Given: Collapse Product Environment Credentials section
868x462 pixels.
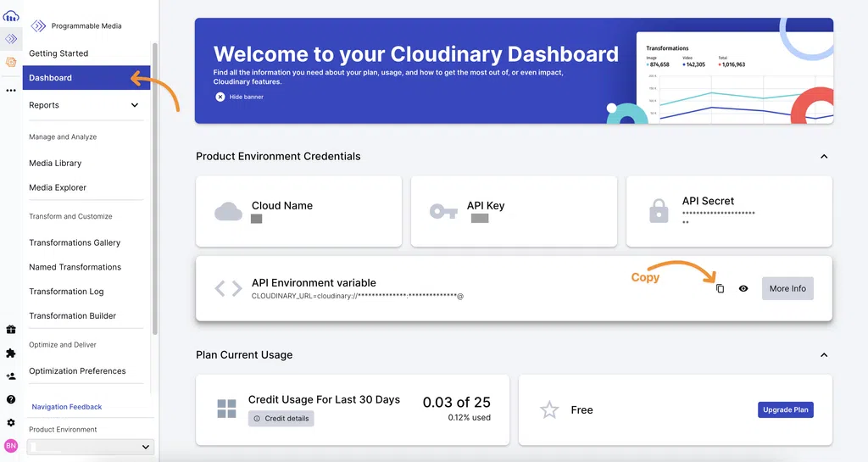Looking at the screenshot, I should click(x=824, y=157).
